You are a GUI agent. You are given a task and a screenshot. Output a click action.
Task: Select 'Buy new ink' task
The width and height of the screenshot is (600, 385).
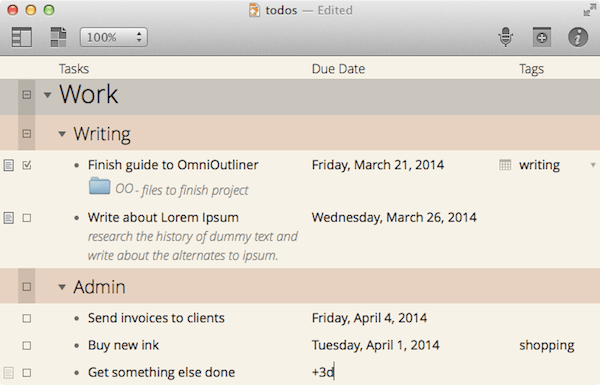[123, 345]
